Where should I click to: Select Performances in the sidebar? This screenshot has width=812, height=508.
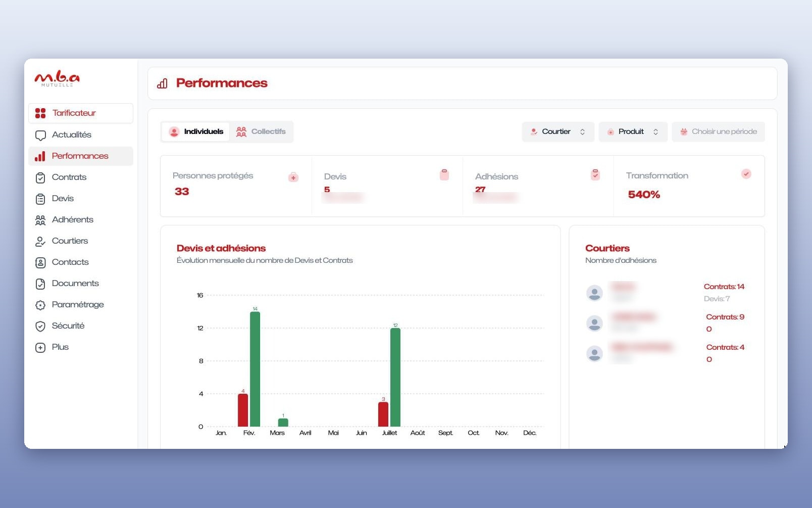point(81,156)
